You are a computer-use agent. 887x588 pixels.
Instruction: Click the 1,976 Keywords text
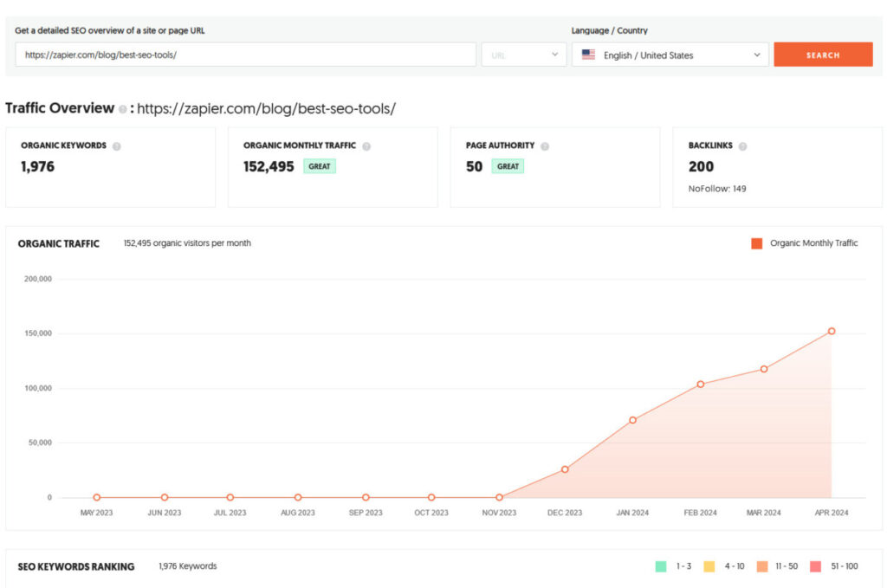(188, 566)
